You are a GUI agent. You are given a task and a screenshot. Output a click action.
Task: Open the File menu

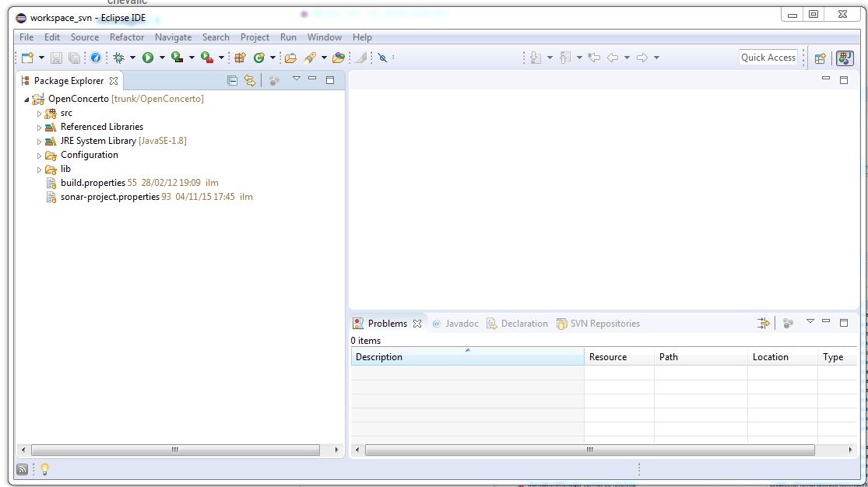pyautogui.click(x=26, y=37)
